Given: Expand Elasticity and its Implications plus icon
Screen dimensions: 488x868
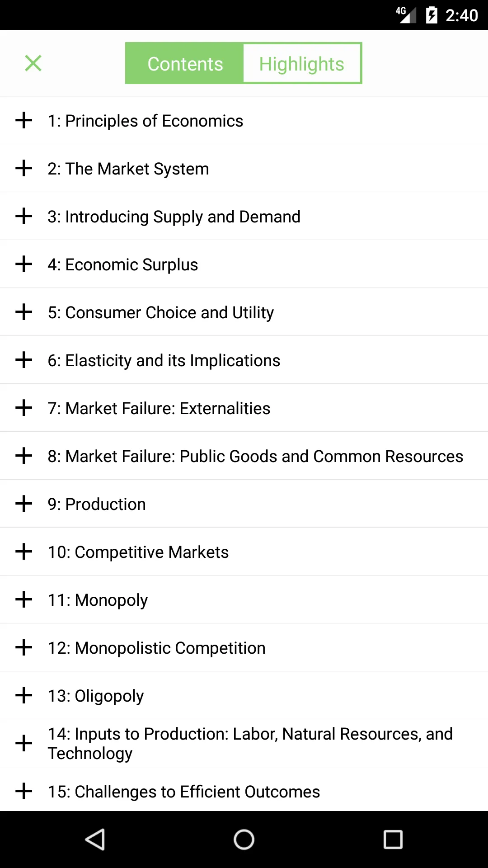Looking at the screenshot, I should (x=23, y=360).
